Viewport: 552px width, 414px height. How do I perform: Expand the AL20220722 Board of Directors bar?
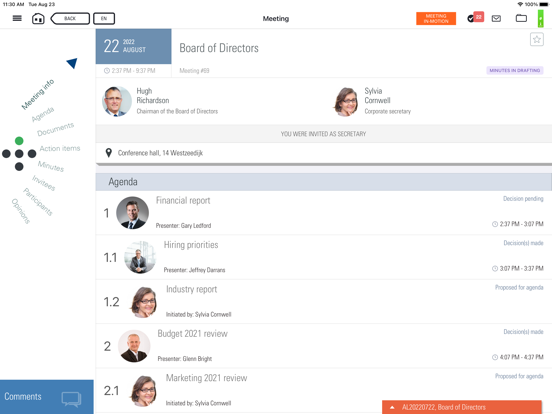tap(462, 407)
